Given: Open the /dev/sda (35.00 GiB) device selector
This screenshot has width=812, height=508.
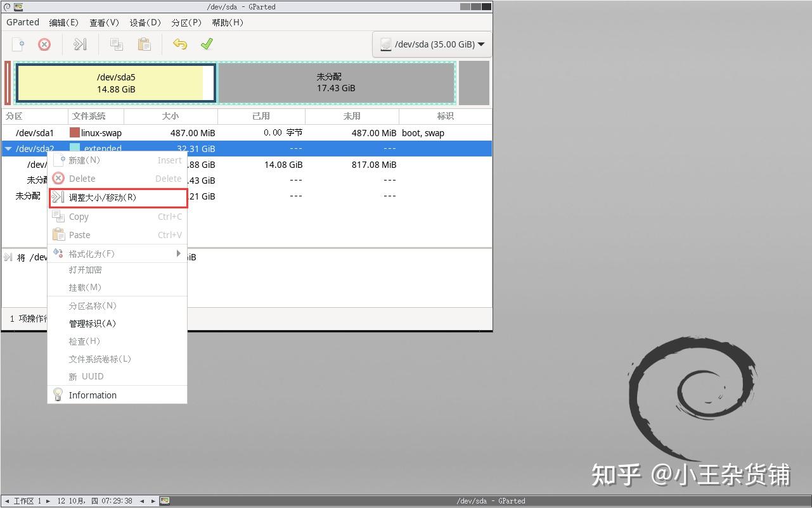Looking at the screenshot, I should point(432,44).
